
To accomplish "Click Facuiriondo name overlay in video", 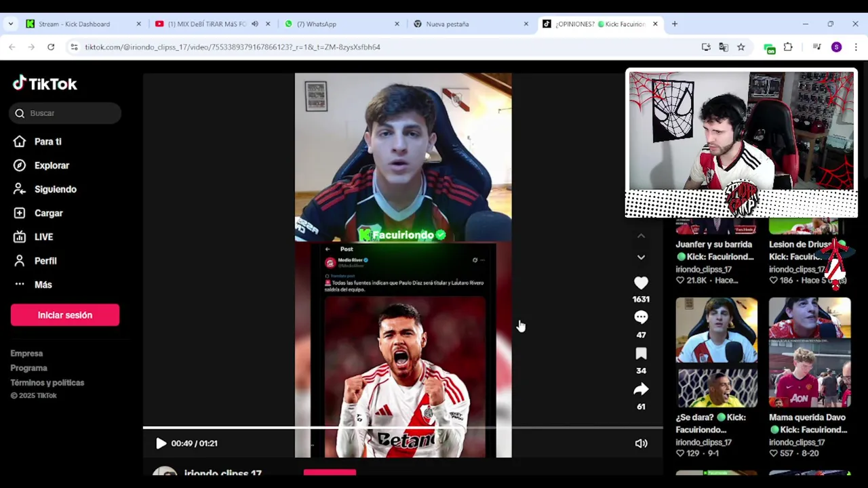I will pyautogui.click(x=403, y=235).
